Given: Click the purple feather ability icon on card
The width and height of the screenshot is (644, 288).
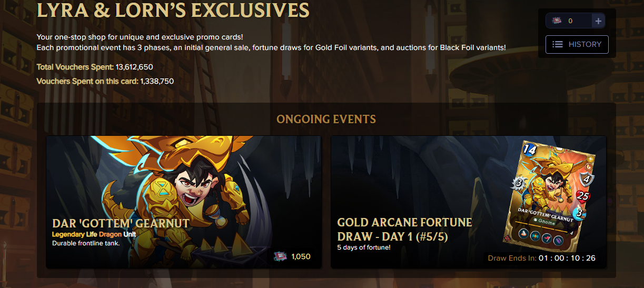Looking at the screenshot, I should [558, 240].
